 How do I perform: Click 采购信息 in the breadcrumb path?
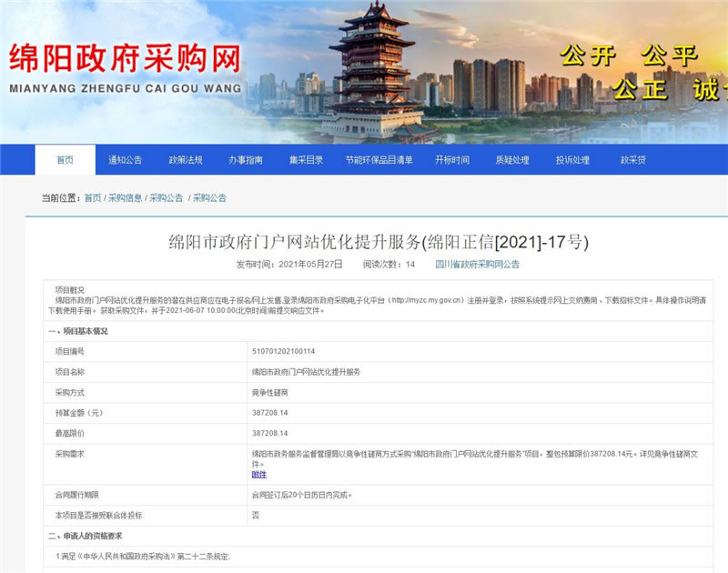tap(126, 197)
